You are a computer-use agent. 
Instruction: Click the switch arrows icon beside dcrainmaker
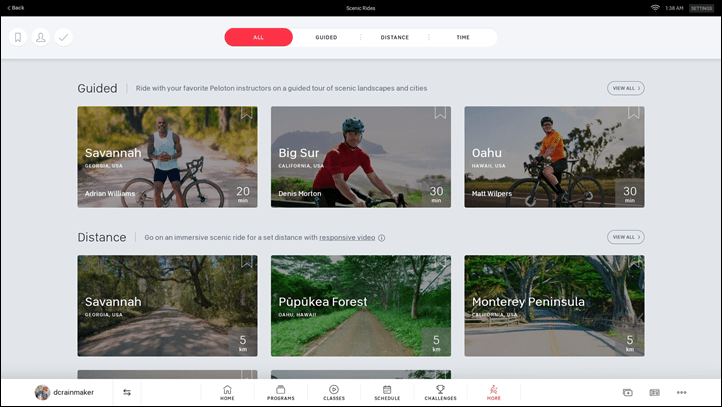click(x=127, y=392)
